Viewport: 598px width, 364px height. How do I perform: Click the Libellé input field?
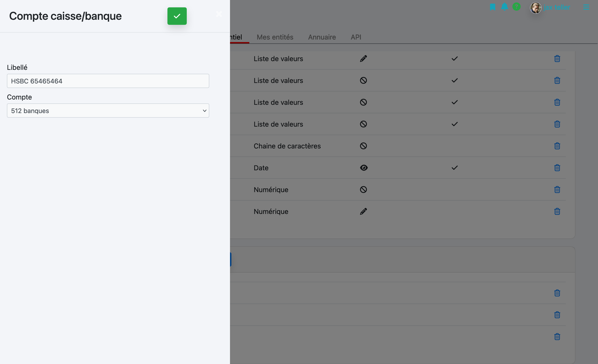(108, 81)
